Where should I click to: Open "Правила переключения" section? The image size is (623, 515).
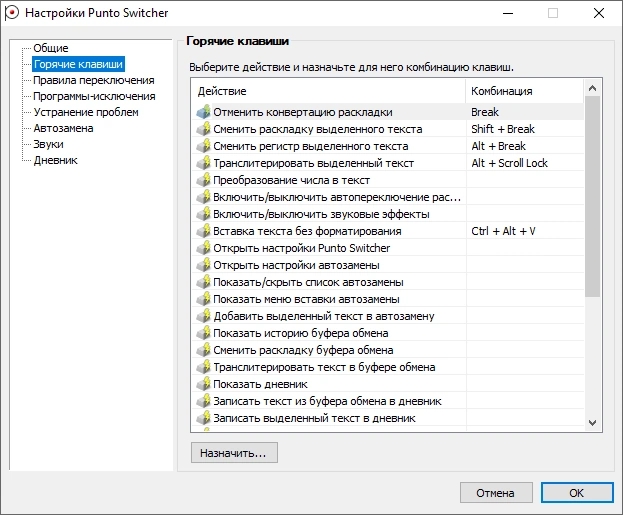tap(94, 80)
